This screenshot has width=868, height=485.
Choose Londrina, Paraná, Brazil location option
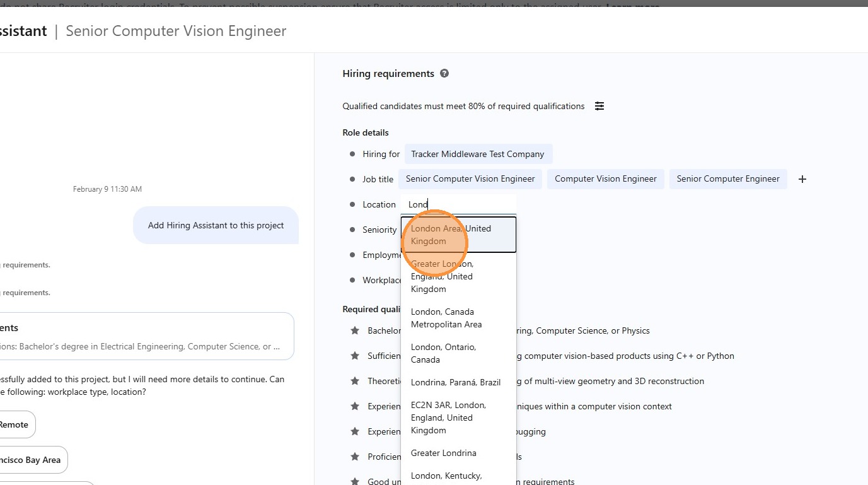coord(458,382)
